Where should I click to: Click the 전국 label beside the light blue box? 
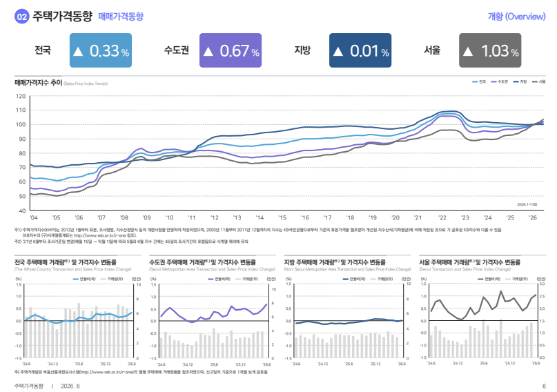pos(43,50)
